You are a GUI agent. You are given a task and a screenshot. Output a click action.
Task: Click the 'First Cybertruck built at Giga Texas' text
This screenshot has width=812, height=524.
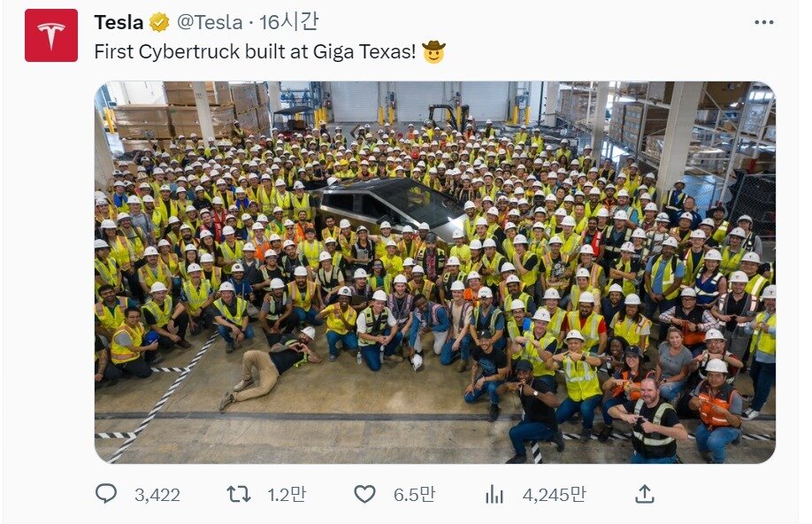click(255, 52)
